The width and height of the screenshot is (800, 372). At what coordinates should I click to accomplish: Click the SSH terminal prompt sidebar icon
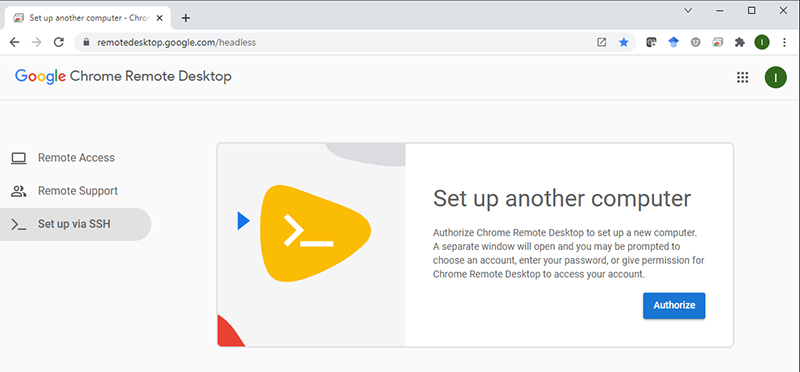[18, 224]
